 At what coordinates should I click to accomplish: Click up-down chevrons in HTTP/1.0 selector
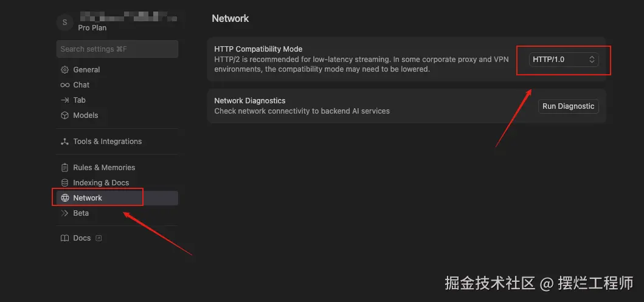592,60
